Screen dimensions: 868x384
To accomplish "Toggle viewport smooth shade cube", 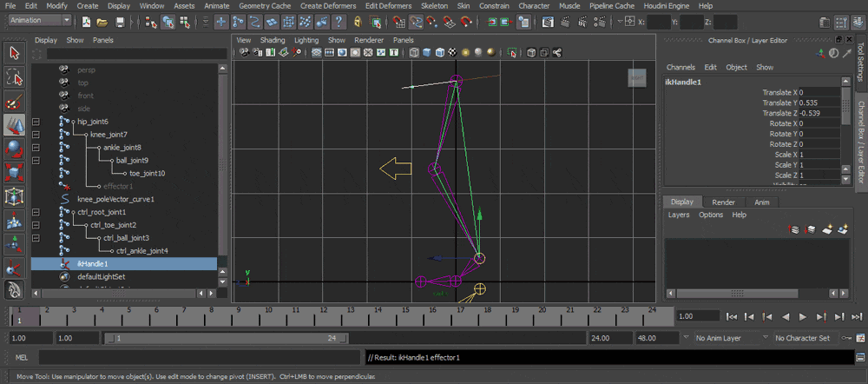I will (427, 53).
